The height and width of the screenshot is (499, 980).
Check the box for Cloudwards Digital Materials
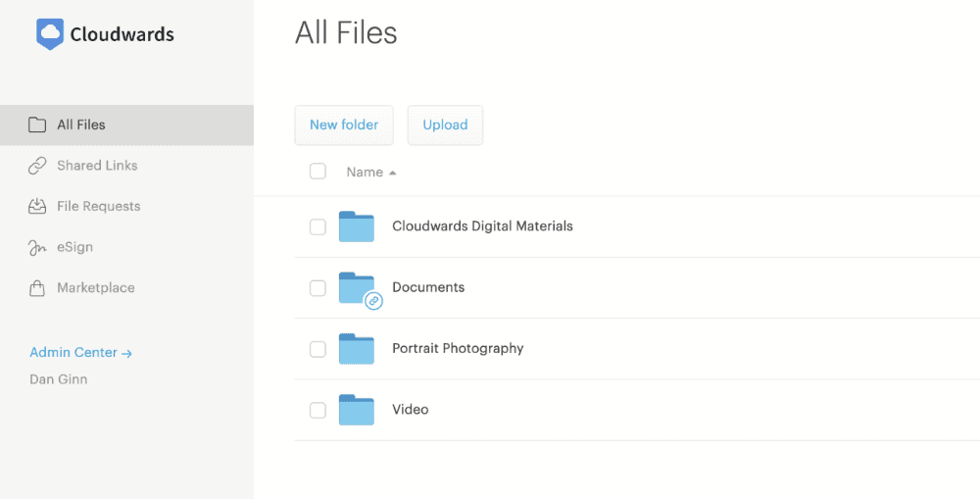[x=318, y=227]
